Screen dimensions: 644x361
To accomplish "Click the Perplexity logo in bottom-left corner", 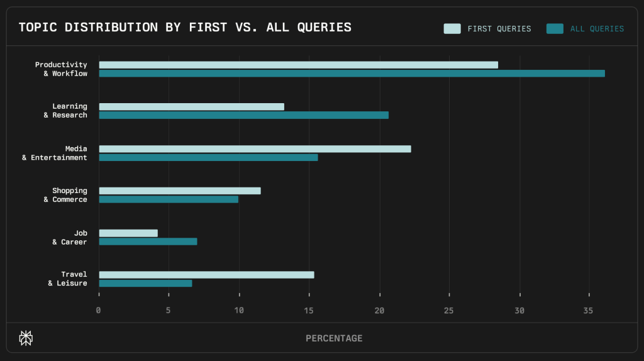I will 26,338.
